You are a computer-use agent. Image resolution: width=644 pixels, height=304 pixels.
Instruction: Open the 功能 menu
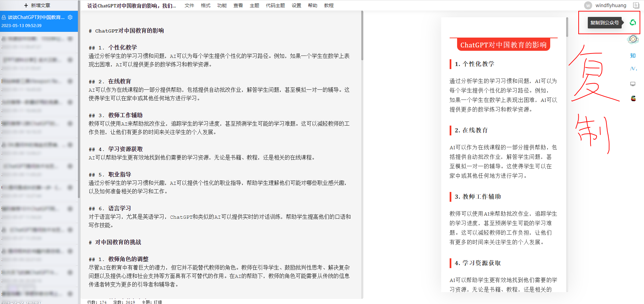tap(222, 5)
